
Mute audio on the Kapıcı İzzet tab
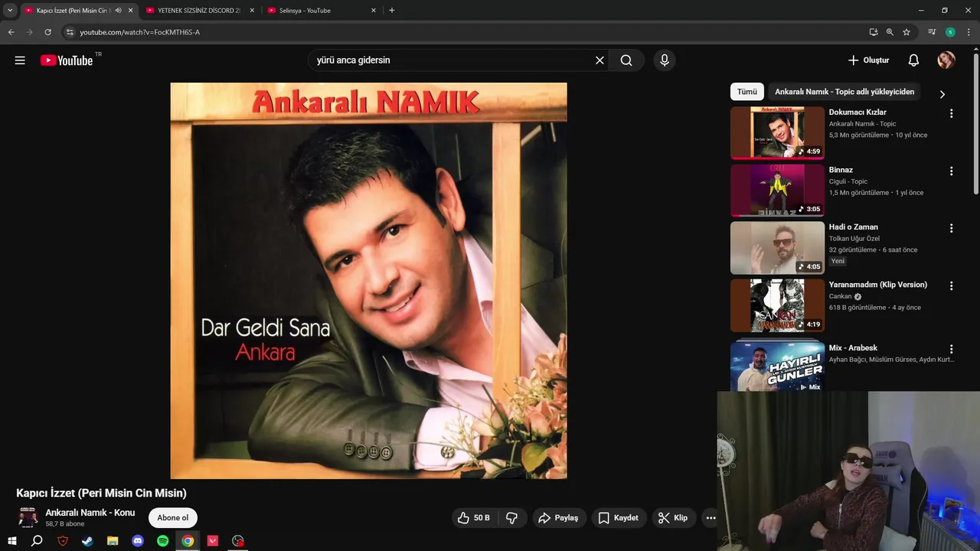tap(118, 11)
